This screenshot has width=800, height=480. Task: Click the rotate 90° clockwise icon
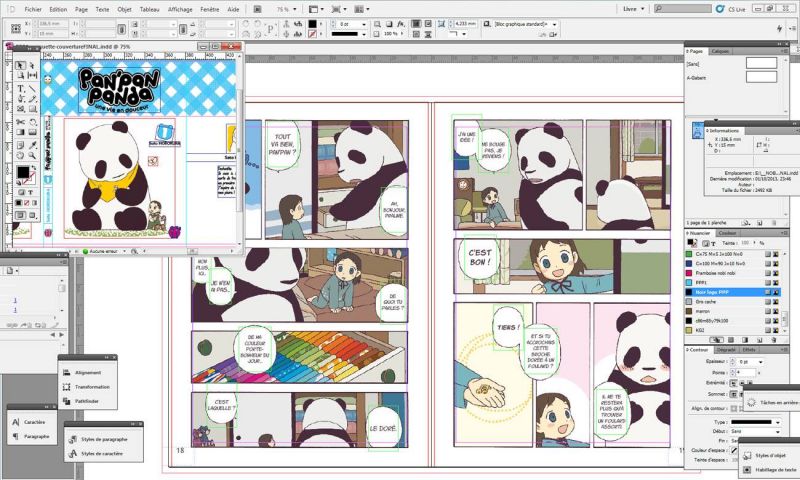pyautogui.click(x=246, y=24)
